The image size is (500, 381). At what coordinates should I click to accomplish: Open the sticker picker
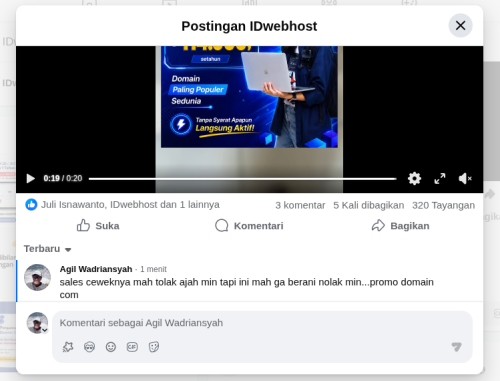[154, 347]
